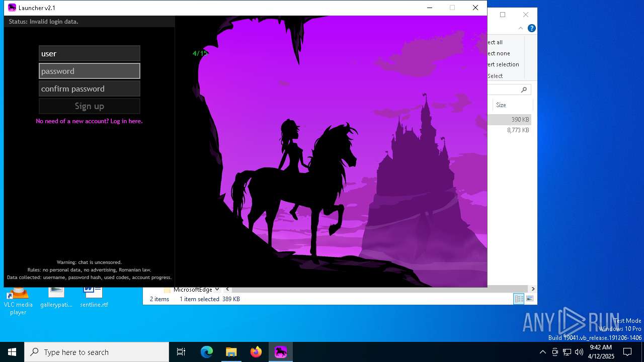Select the 8,773 KB file row

[x=509, y=130]
